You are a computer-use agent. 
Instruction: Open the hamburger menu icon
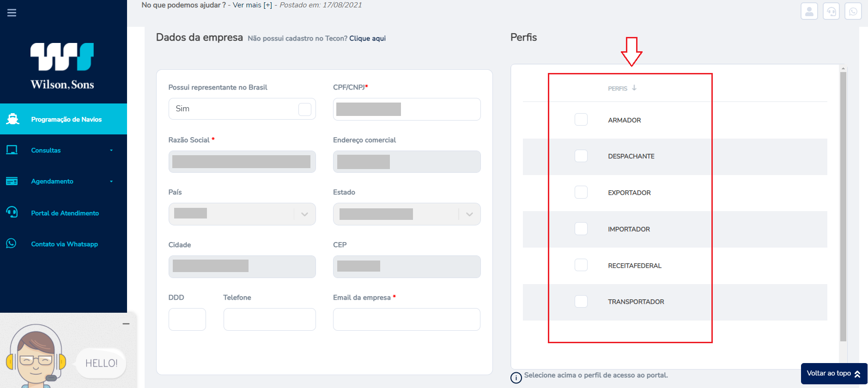(x=12, y=12)
